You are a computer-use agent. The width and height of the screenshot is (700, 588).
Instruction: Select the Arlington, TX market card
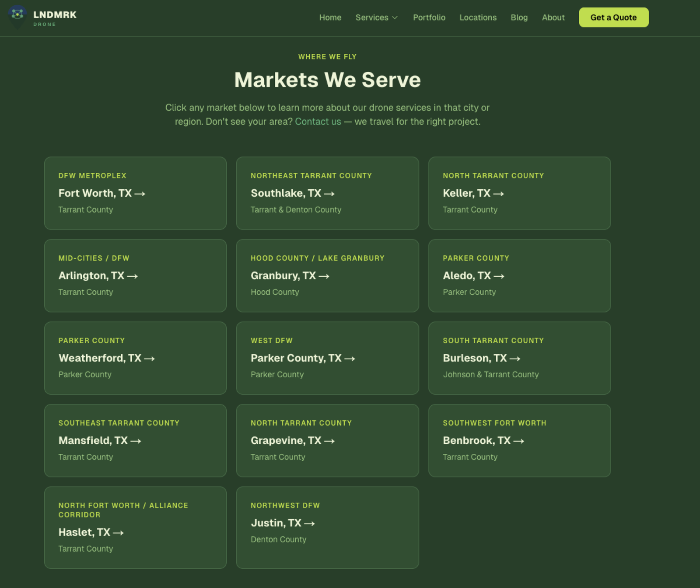click(135, 275)
